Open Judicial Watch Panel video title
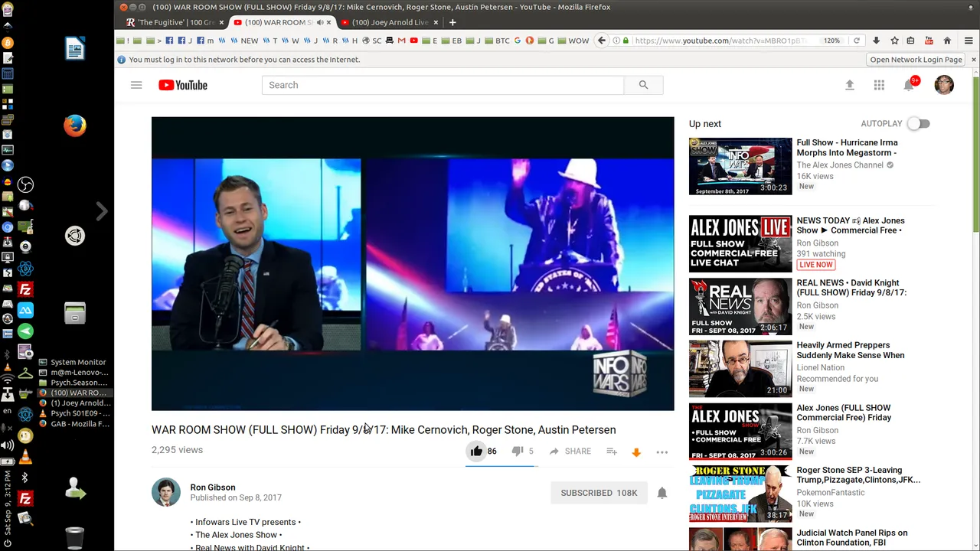The height and width of the screenshot is (551, 980). 851,537
